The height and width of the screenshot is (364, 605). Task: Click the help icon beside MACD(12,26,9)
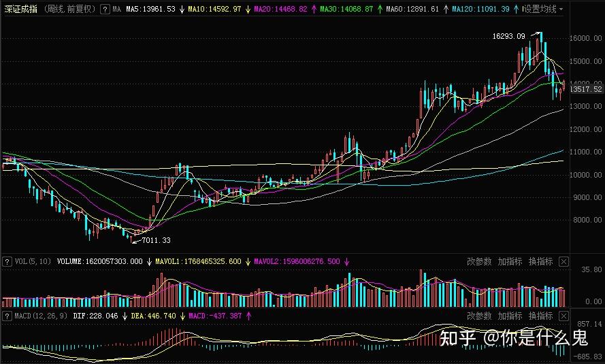point(7,316)
